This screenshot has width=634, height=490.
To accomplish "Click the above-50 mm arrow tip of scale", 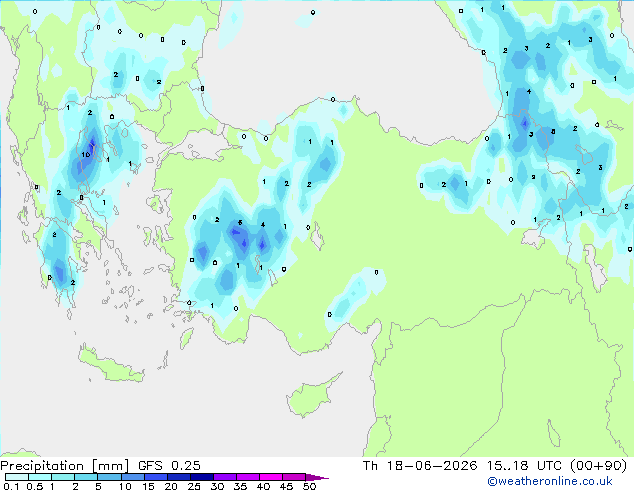I will pos(318,477).
